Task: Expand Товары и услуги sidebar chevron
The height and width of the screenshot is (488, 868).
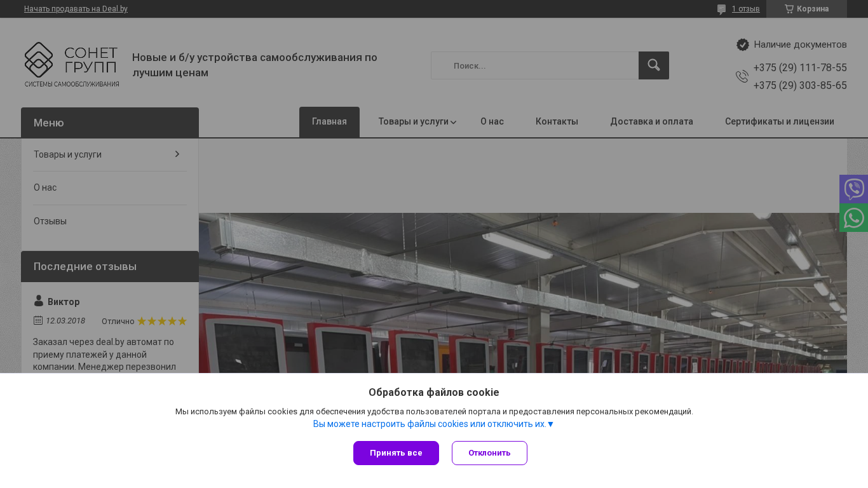Action: coord(177,154)
